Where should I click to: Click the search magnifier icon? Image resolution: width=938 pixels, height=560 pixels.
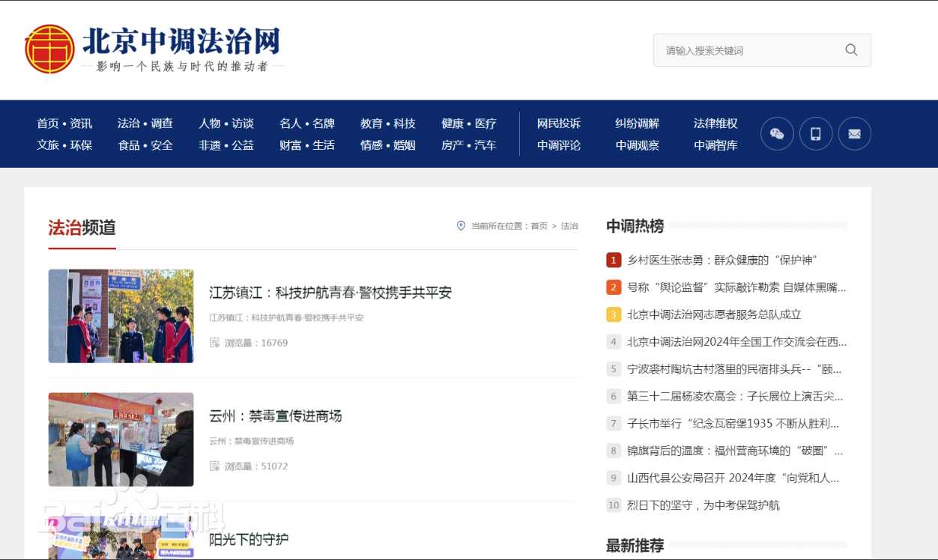pos(851,50)
